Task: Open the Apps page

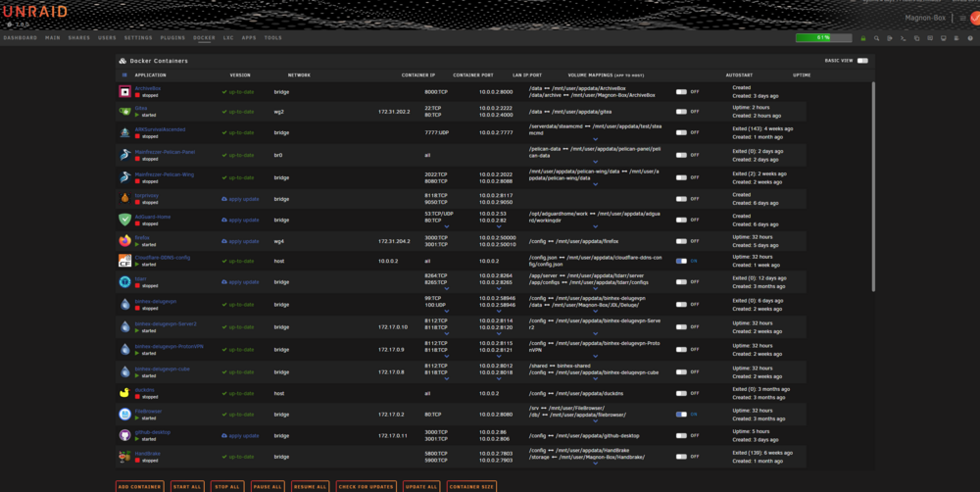Action: coord(249,38)
